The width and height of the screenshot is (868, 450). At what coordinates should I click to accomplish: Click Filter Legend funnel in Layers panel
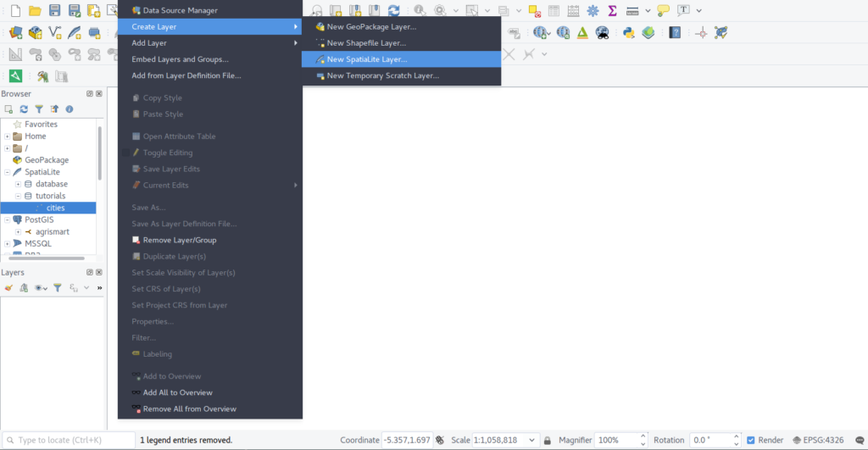click(57, 288)
